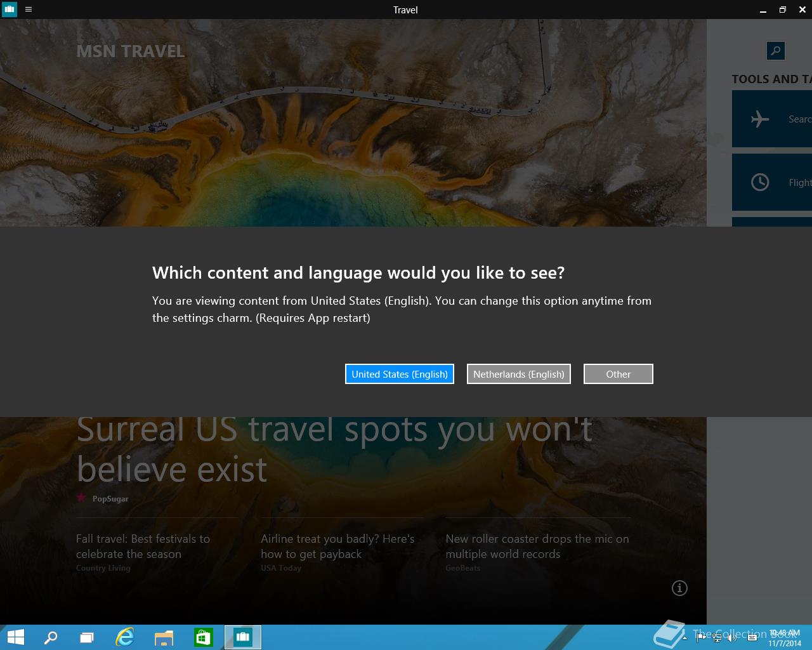
Task: Open the Windows Start menu
Action: pos(15,637)
